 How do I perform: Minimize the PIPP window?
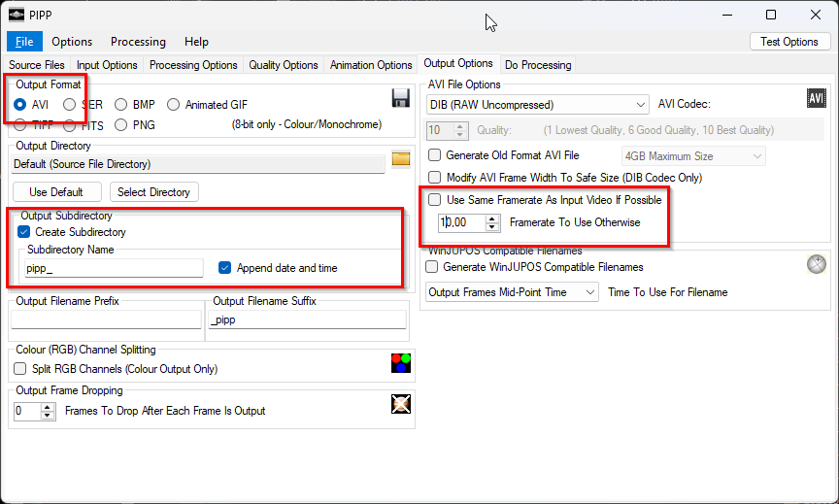point(727,15)
